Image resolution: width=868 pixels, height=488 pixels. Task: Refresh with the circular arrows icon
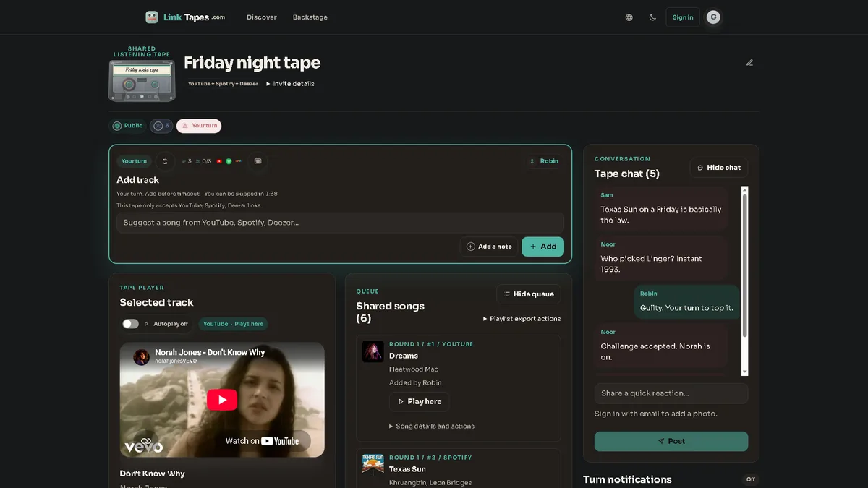(165, 161)
